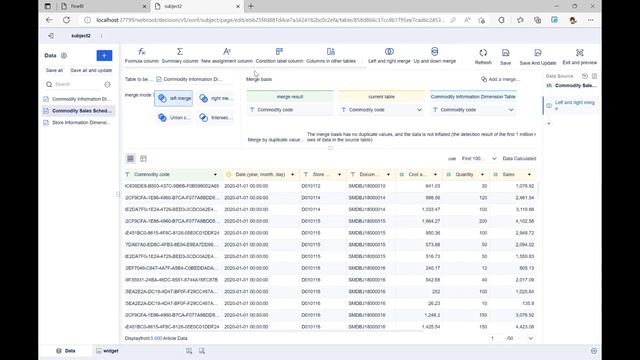The width and height of the screenshot is (640, 360).
Task: Click Save all button
Action: coord(54,70)
